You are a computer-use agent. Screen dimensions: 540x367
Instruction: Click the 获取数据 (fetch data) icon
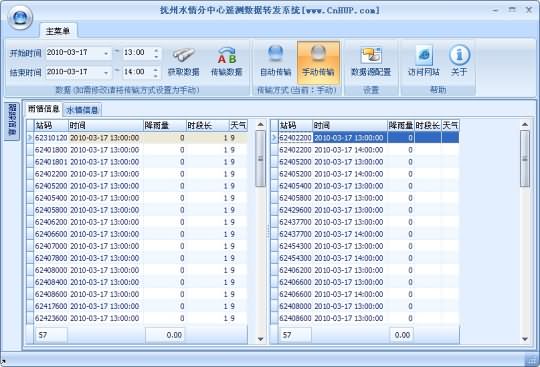tap(183, 62)
